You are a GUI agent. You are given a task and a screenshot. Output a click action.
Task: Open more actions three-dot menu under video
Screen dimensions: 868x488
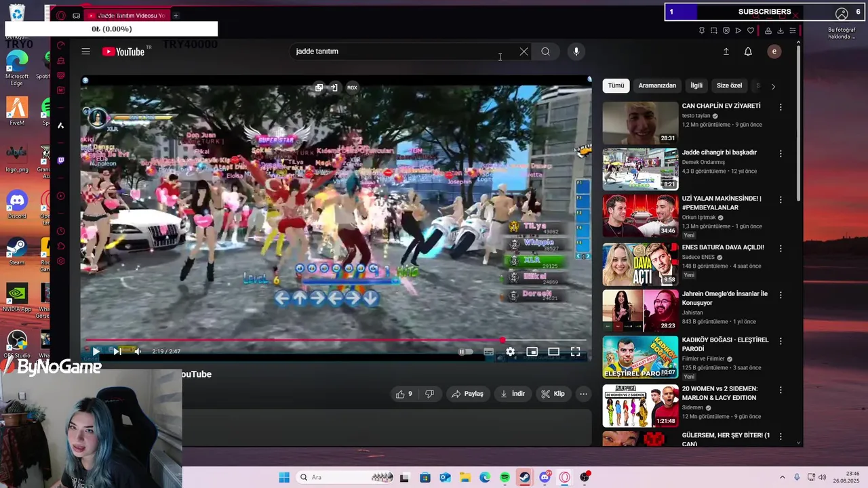point(583,394)
